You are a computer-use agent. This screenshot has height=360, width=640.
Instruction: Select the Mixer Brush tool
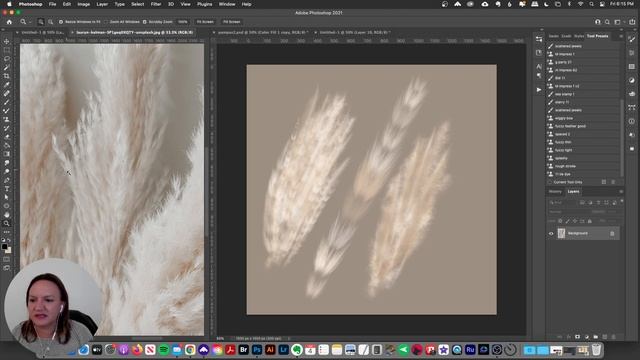tap(7, 111)
